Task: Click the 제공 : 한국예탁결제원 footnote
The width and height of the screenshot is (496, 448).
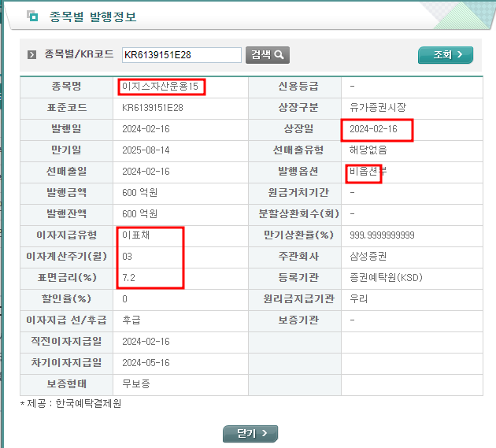Action: [x=71, y=403]
